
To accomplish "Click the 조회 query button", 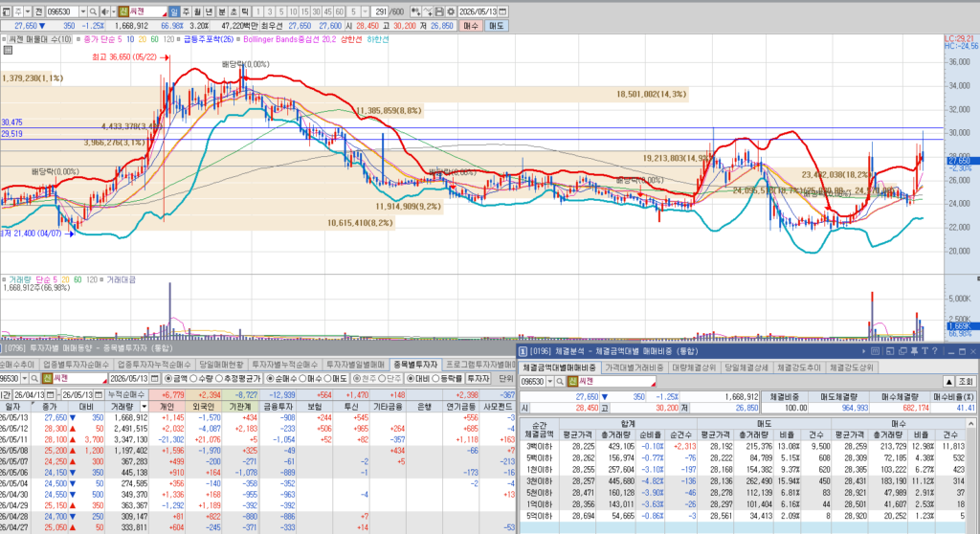I will [x=966, y=382].
